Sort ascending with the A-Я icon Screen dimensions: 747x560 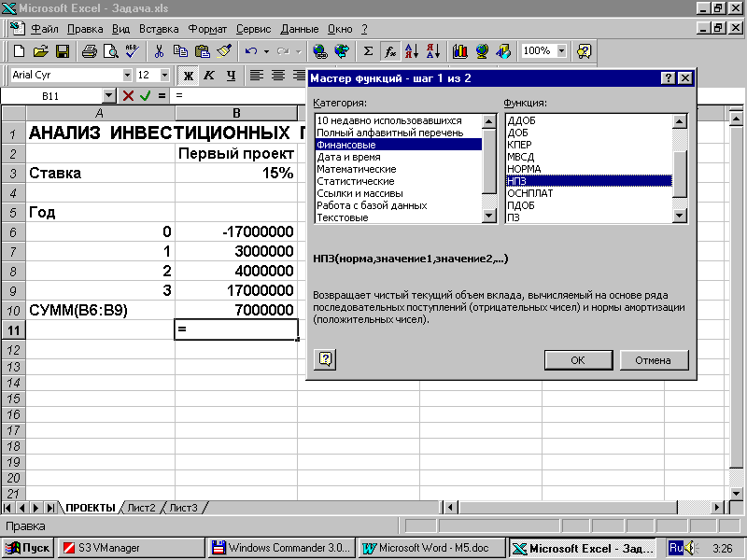point(412,51)
